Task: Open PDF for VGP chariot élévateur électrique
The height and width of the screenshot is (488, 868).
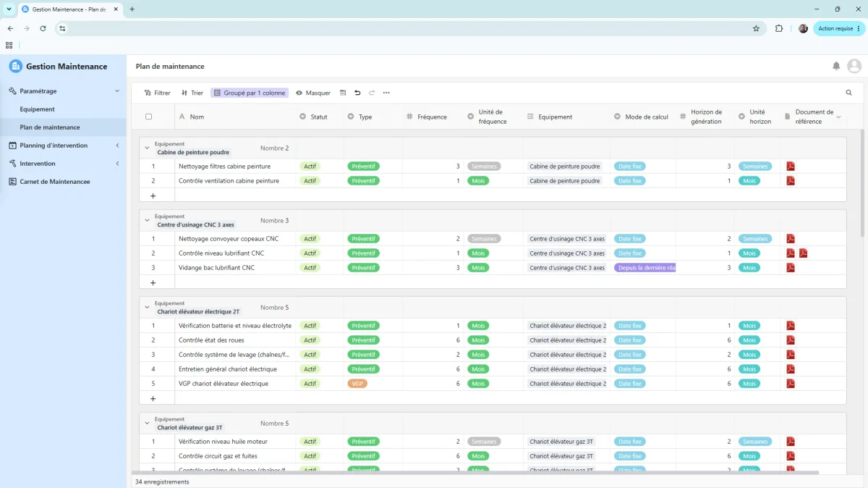Action: 791,384
